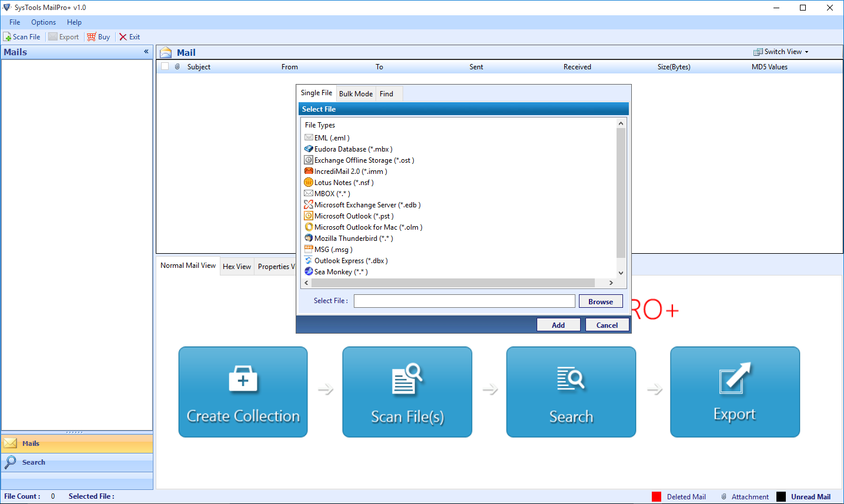
Task: Click the horizontal scroll right arrow
Action: pos(611,283)
